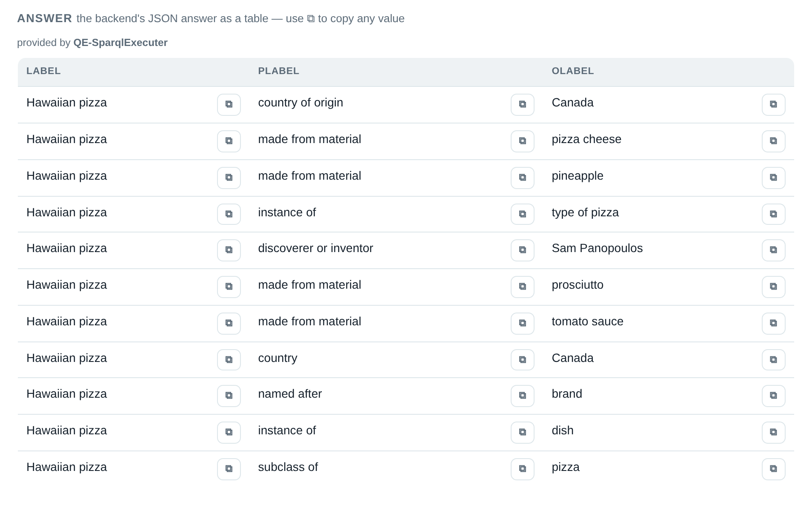This screenshot has width=812, height=505.
Task: Copy label value in tomato sauce row
Action: coord(229,323)
